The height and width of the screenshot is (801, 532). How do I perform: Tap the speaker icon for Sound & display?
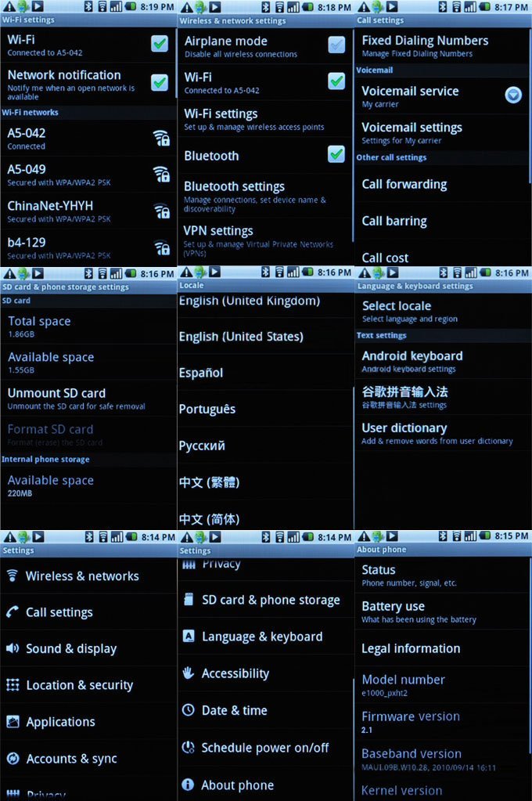pos(13,648)
